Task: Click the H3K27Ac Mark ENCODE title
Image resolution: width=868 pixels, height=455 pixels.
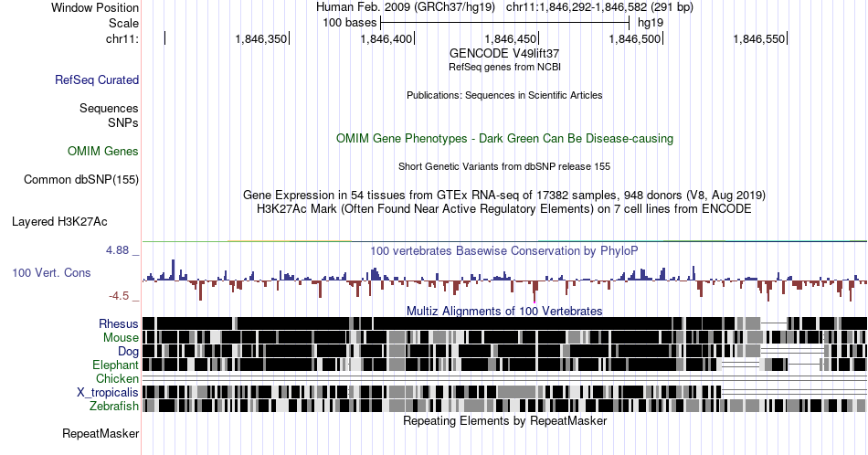Action: click(x=504, y=208)
